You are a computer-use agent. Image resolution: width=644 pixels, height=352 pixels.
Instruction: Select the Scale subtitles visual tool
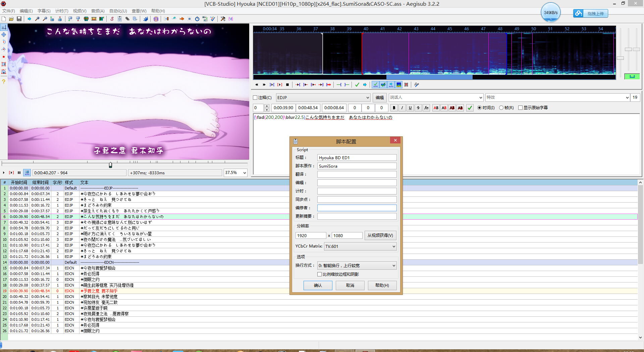[x=4, y=57]
